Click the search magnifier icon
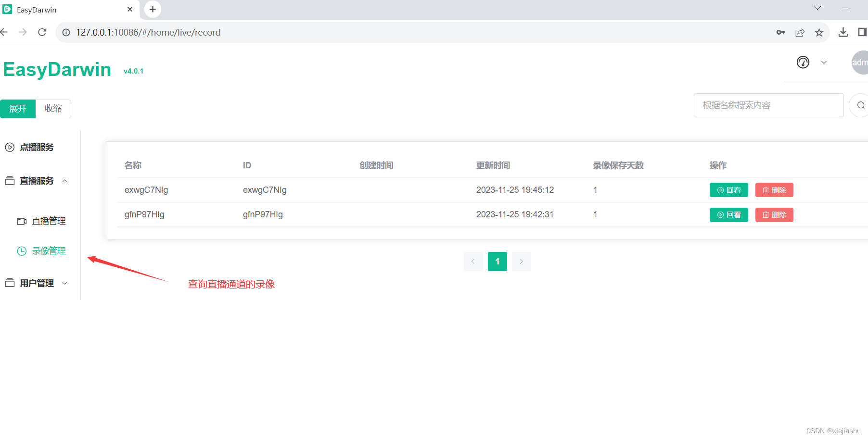This screenshot has height=439, width=868. coord(861,105)
